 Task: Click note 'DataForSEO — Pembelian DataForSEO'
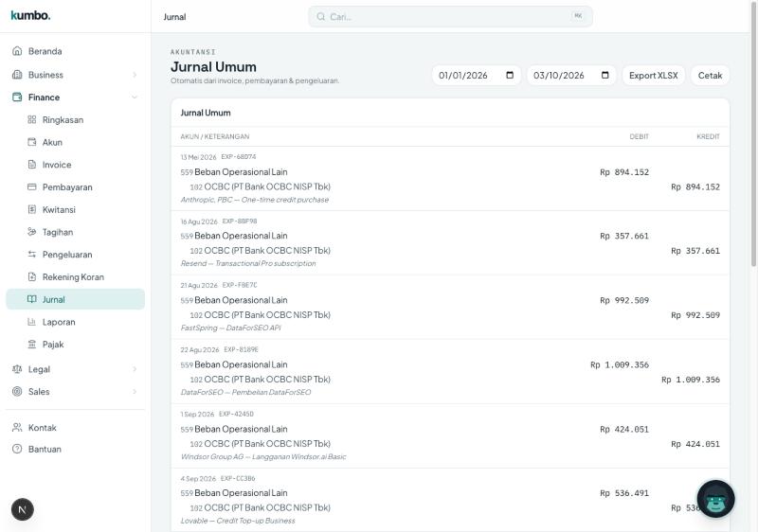point(245,392)
